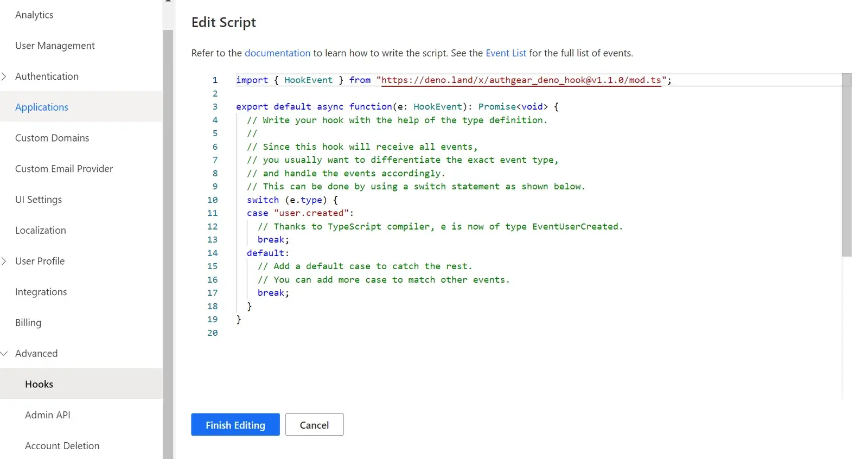Open Analytics in the sidebar
The image size is (868, 459).
coord(34,15)
